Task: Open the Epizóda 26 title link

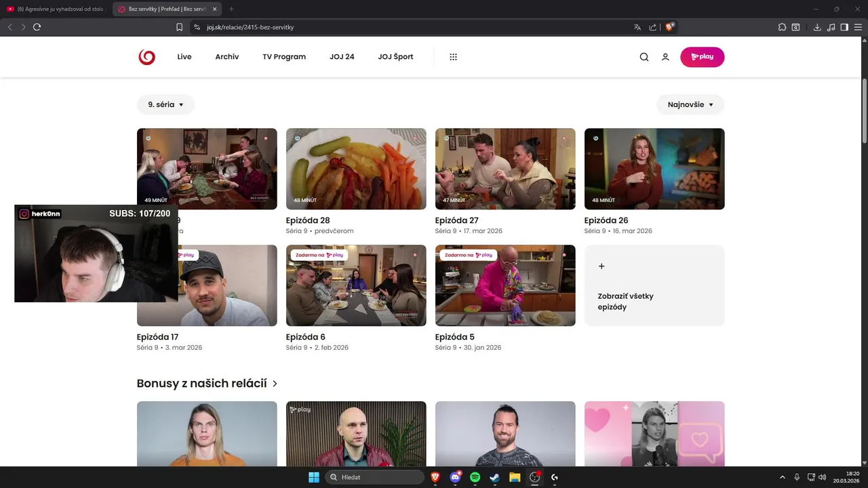Action: 606,220
